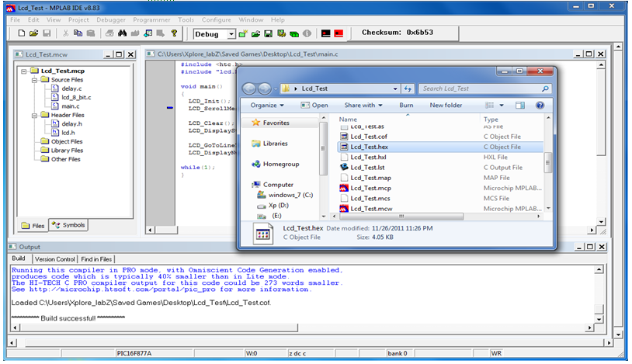
Task: Click the file list horizontal scrollbar thumb
Action: click(401, 217)
